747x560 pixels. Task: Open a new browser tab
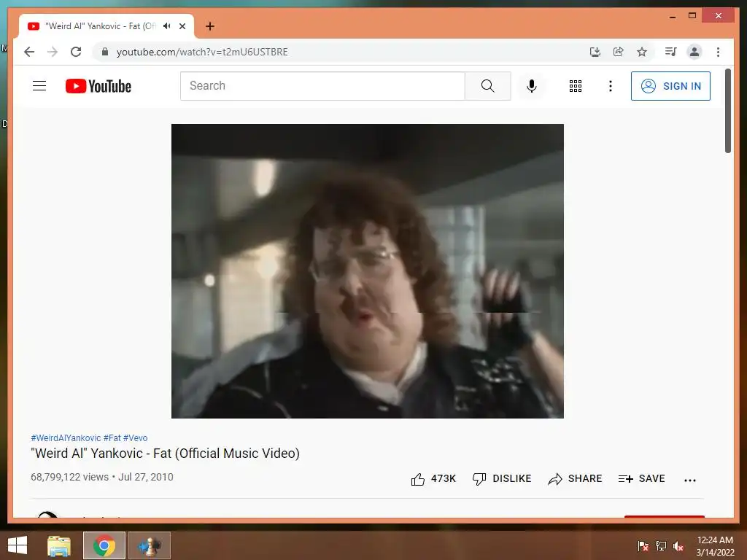coord(210,26)
